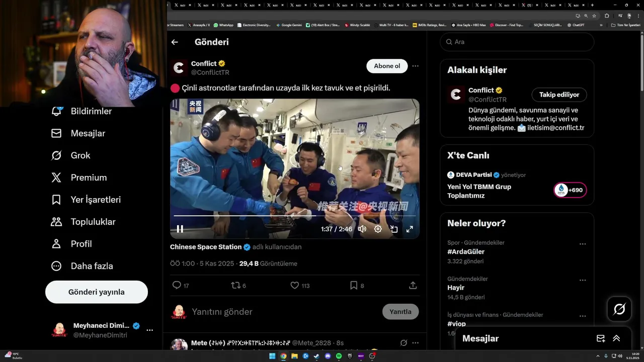Open three-dot menu on Mete's reply
Image resolution: width=644 pixels, height=362 pixels.
[415, 343]
